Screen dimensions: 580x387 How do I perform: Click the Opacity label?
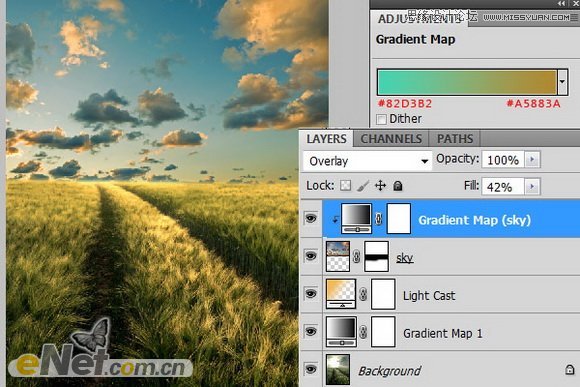point(458,159)
